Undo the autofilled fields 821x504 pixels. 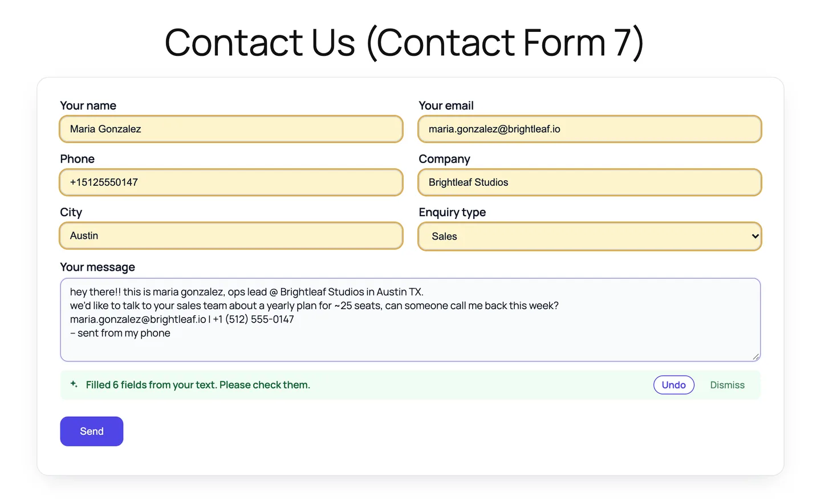pos(673,385)
